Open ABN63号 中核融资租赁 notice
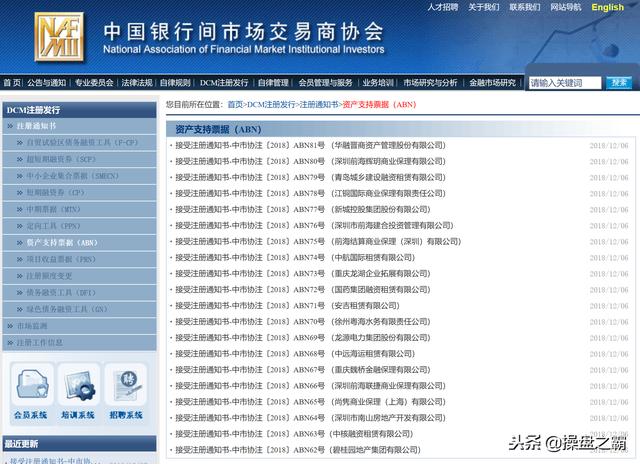The height and width of the screenshot is (464, 640). (294, 434)
